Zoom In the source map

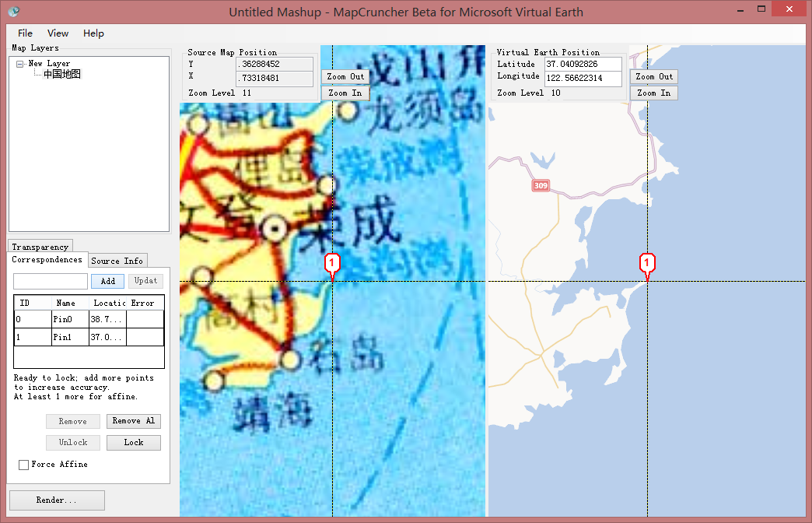[x=345, y=93]
